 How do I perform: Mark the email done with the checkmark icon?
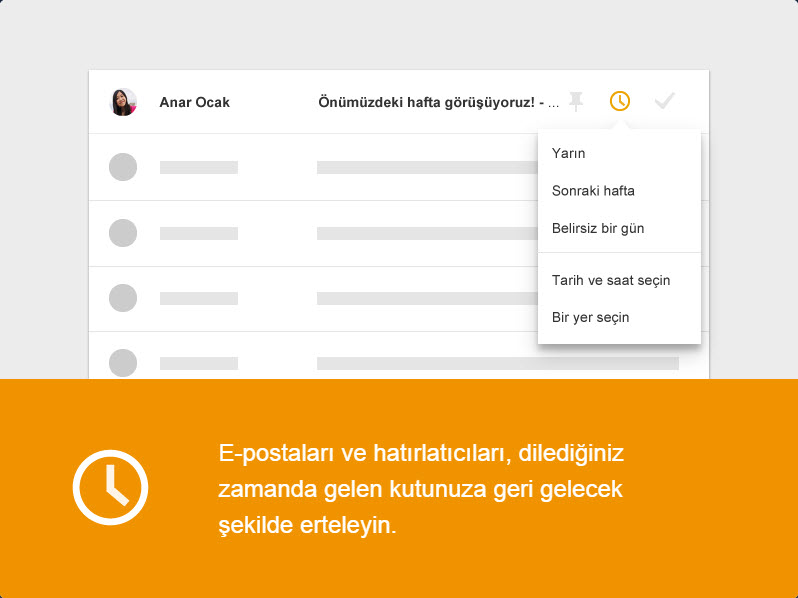[x=664, y=101]
